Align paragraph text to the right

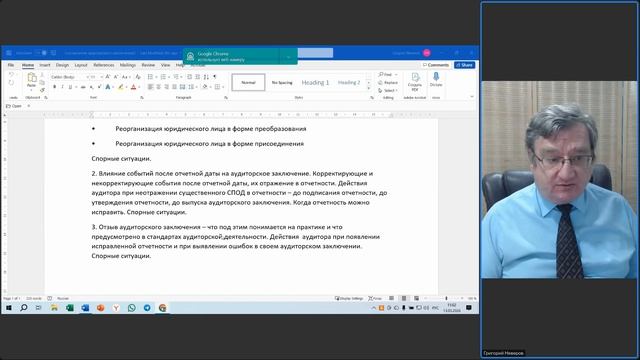click(167, 87)
